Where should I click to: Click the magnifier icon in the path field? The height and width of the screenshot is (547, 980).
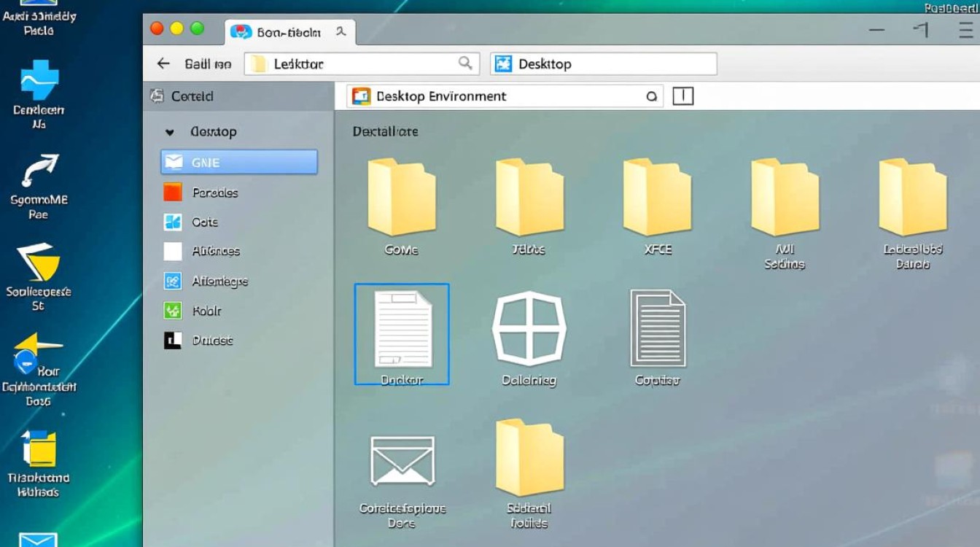pos(465,63)
